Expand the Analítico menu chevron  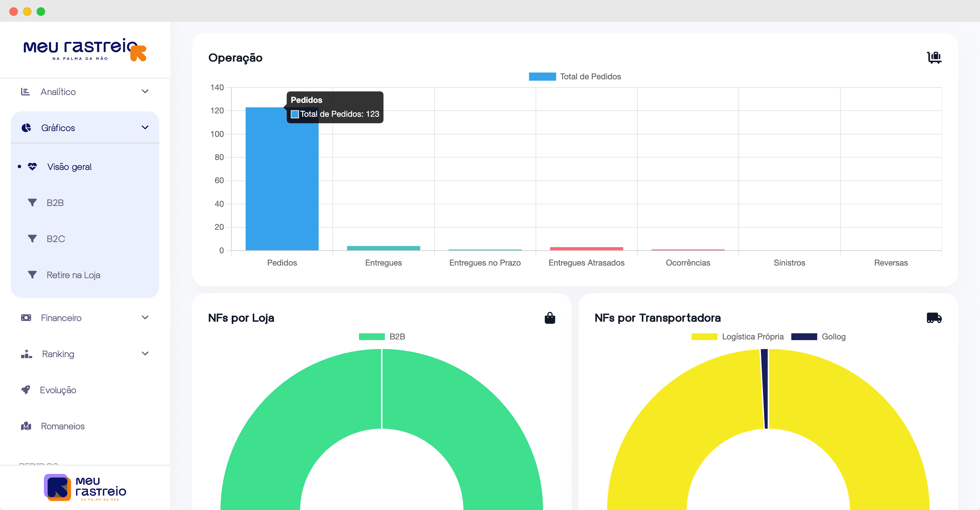pos(145,91)
